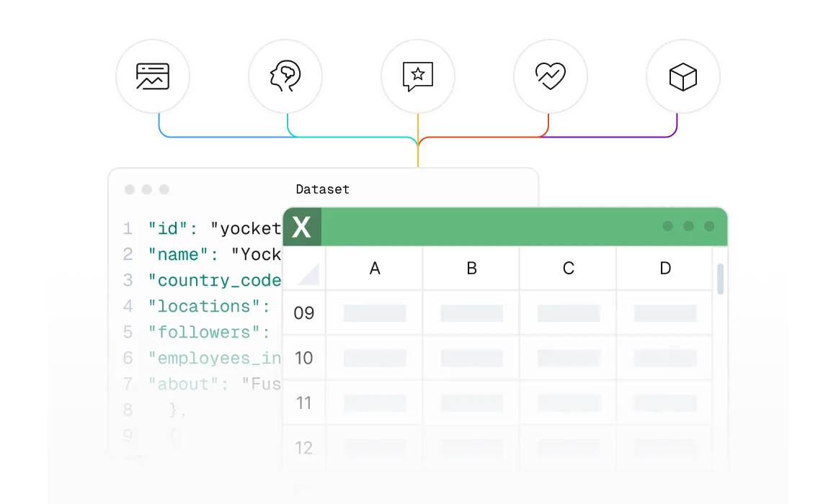Select column A header
This screenshot has width=836, height=504.
(375, 269)
